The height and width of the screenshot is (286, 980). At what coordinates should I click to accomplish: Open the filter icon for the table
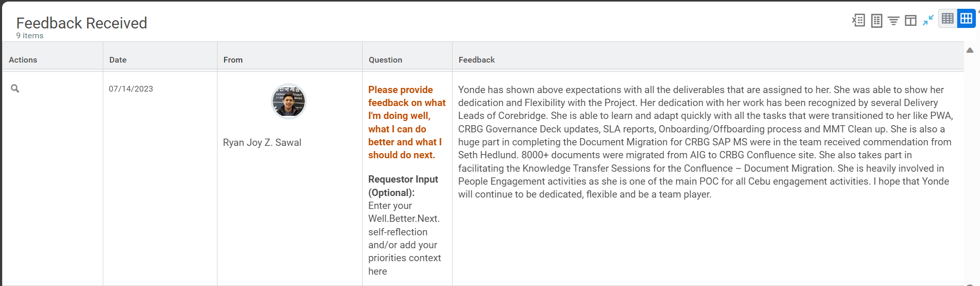[894, 21]
